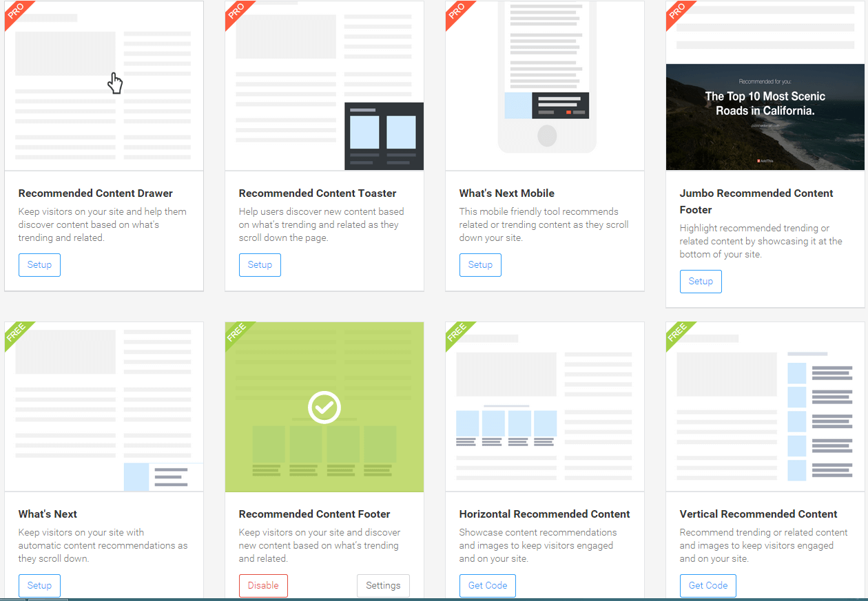This screenshot has height=601, width=868.
Task: Get Code for Horizontal Recommended Content
Action: [488, 586]
